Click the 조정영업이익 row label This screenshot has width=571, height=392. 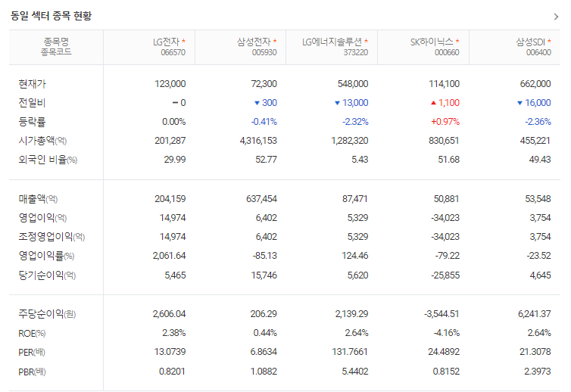[x=51, y=237]
